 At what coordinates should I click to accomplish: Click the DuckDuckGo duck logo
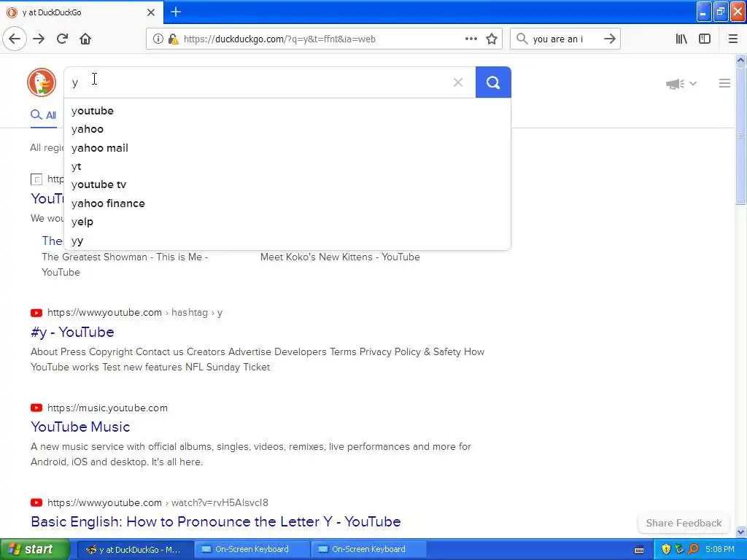coord(42,82)
